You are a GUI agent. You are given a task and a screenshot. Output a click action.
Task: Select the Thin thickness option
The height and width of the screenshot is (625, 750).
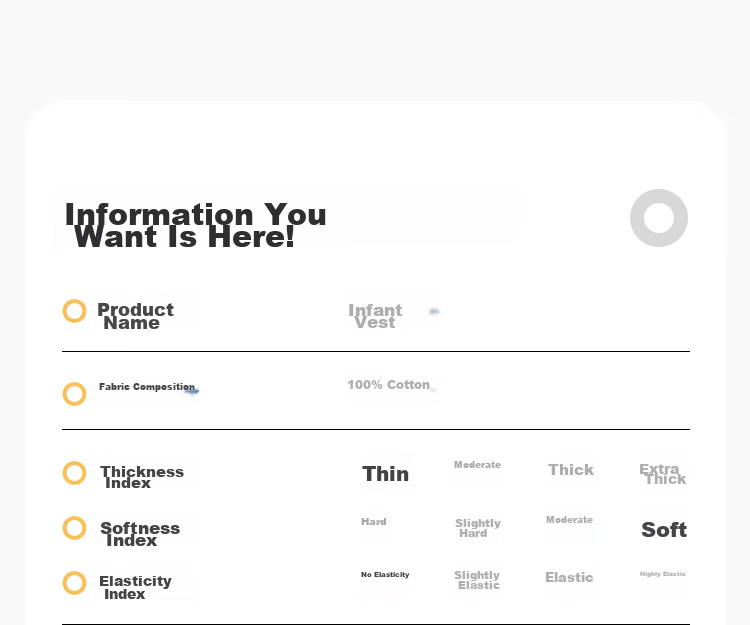click(x=386, y=474)
